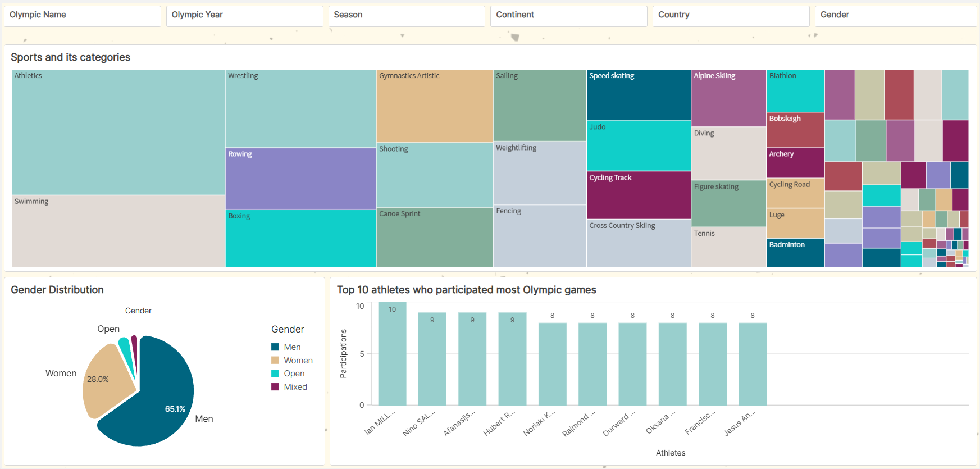Expand the Season filter dropdown
Image resolution: width=980 pixels, height=469 pixels.
point(406,15)
